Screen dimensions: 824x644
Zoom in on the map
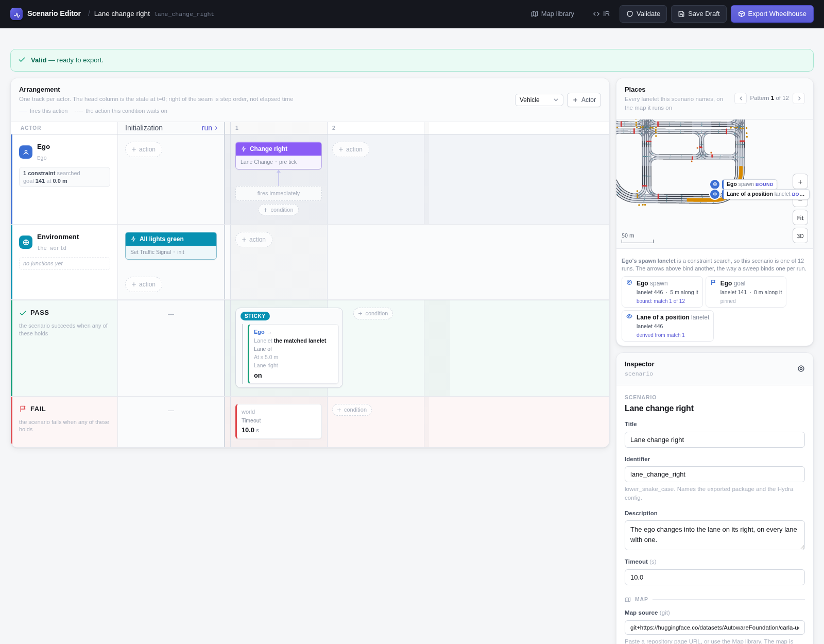click(800, 181)
